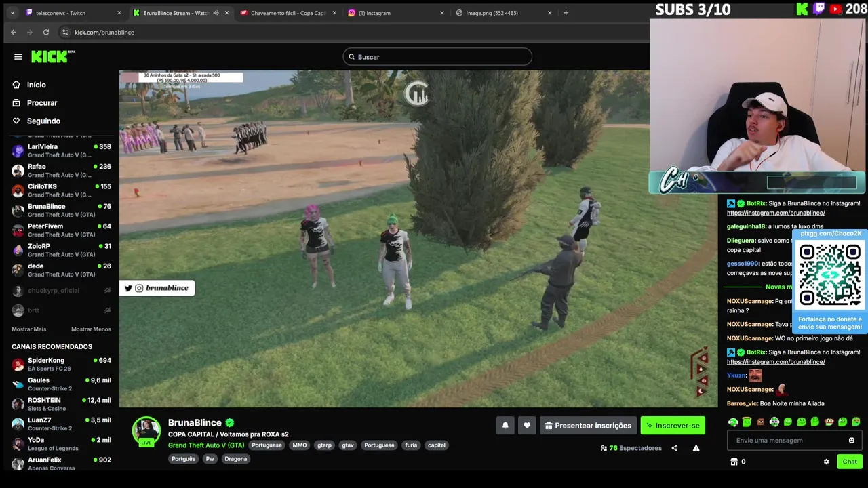Open the Kick hamburger menu
The height and width of the screenshot is (488, 868).
pos(18,57)
